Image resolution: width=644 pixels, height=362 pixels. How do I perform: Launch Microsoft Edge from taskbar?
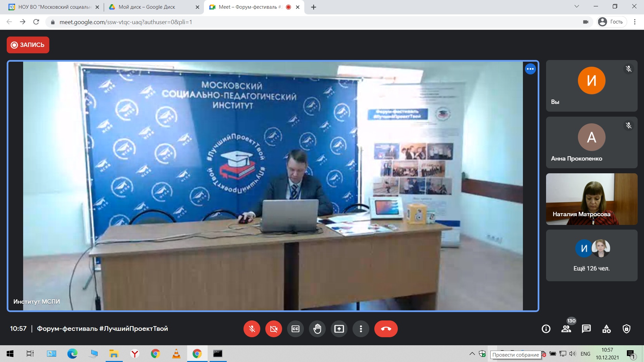72,354
